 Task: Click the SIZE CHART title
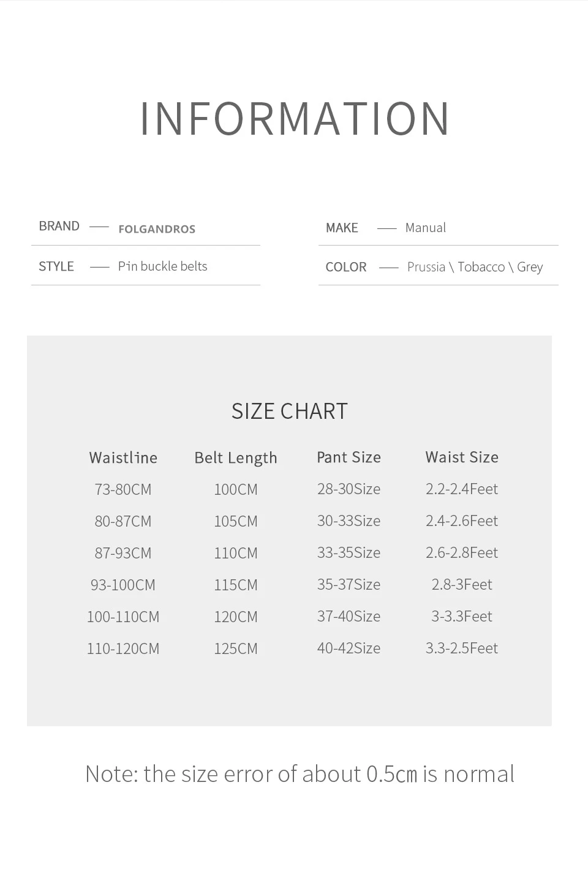point(290,411)
